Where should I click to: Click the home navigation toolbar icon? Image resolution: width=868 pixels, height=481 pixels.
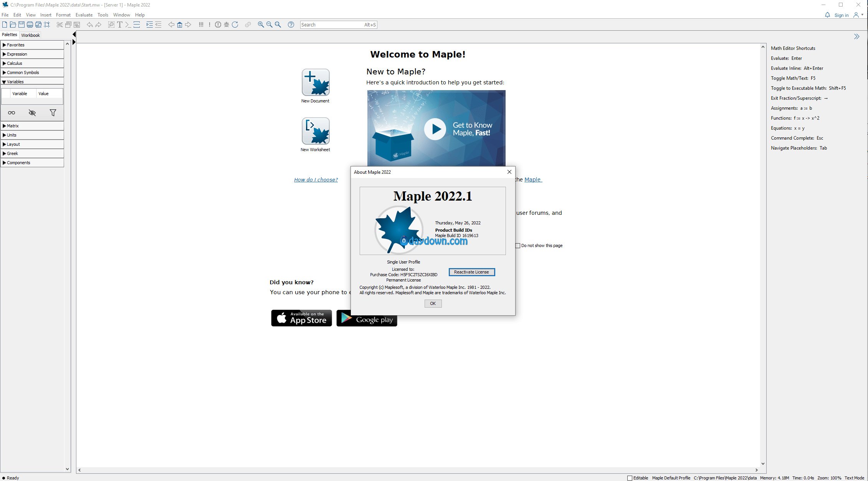pos(179,25)
